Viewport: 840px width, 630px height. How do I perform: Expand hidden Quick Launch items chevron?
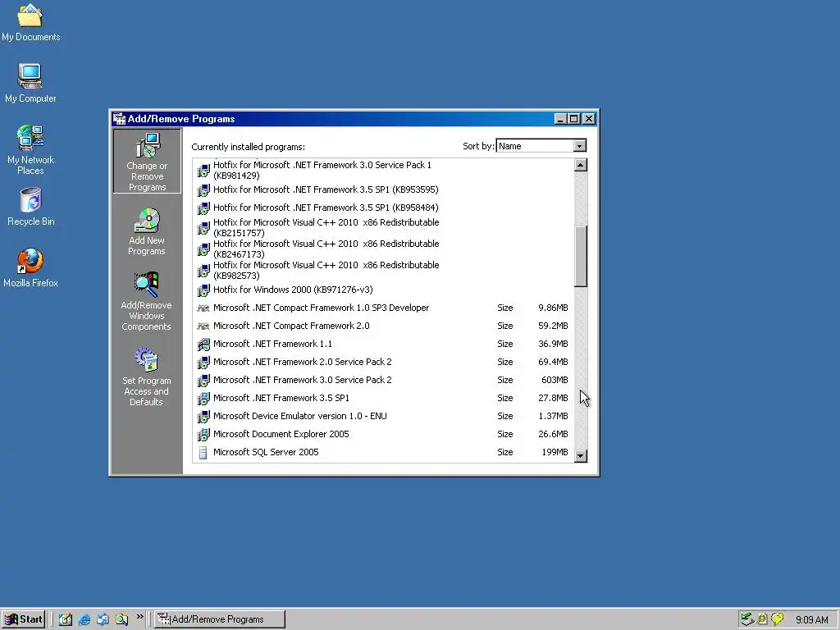(139, 617)
